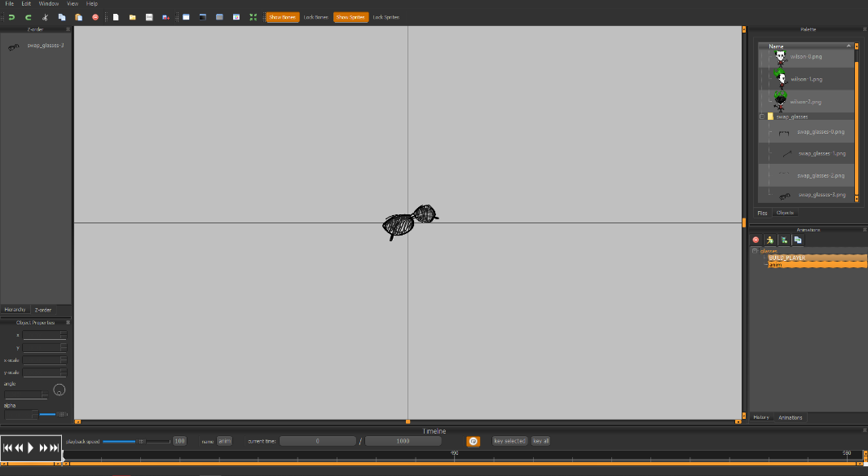The height and width of the screenshot is (476, 868).
Task: Select swap_glasses-0.png in the Palette
Action: click(820, 132)
